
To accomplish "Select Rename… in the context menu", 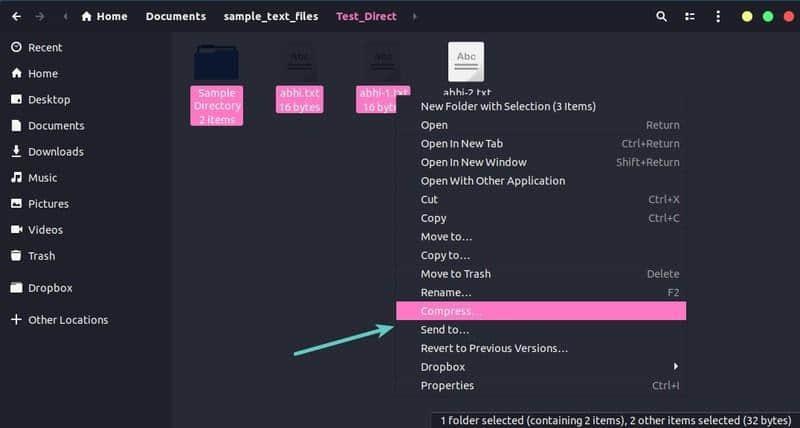I will click(x=445, y=292).
